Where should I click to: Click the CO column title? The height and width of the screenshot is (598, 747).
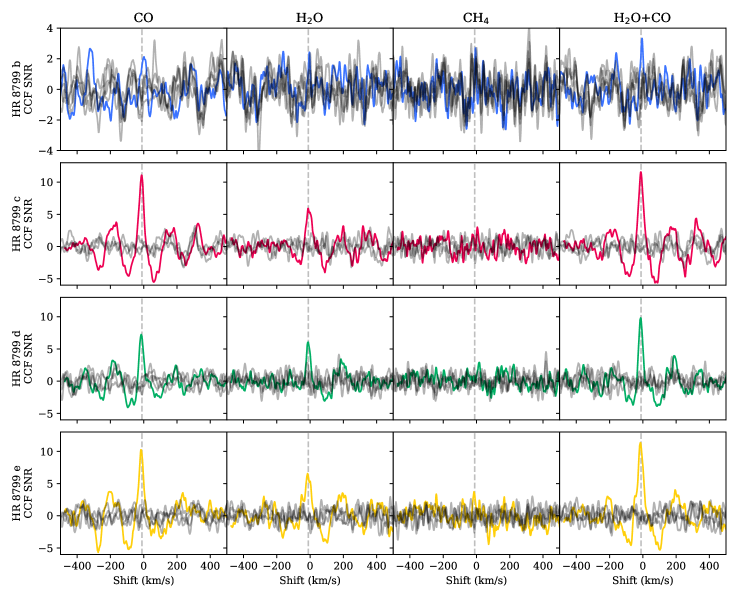[143, 18]
